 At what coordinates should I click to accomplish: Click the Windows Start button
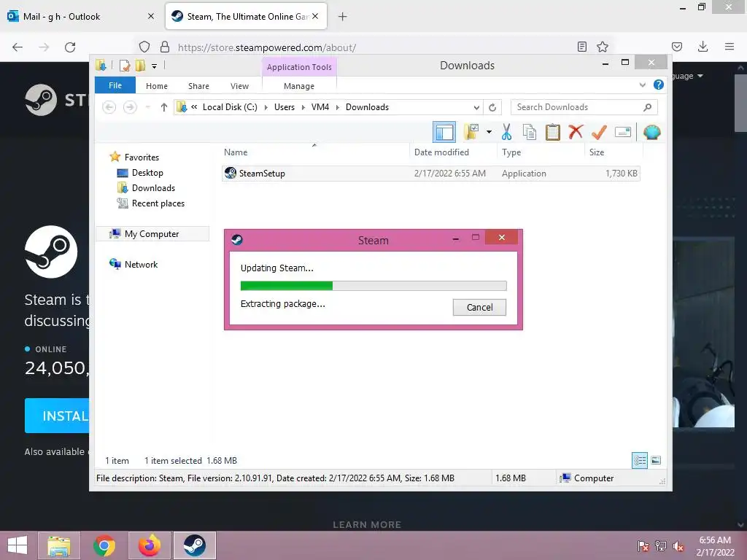tap(18, 545)
